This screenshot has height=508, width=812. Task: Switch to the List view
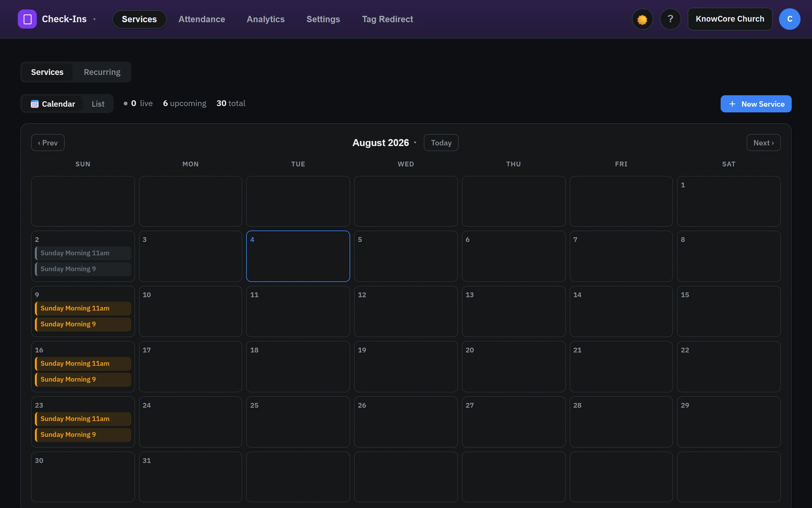(x=98, y=104)
